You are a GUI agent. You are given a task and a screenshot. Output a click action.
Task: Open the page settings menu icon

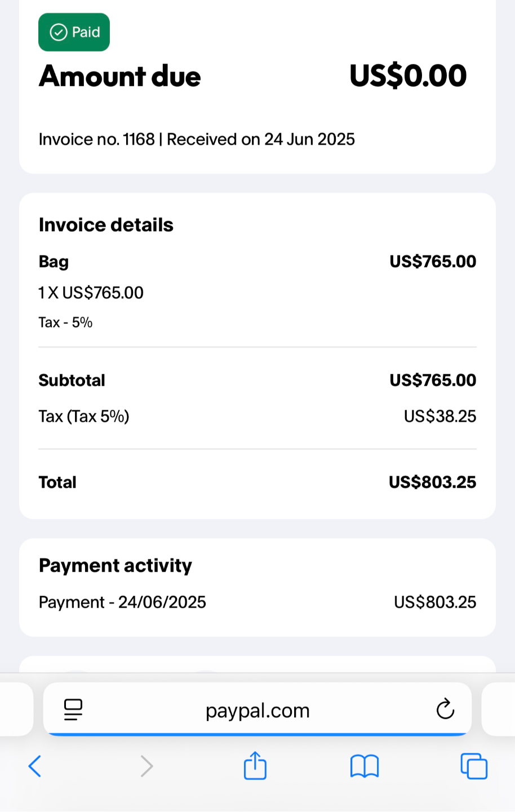coord(73,709)
